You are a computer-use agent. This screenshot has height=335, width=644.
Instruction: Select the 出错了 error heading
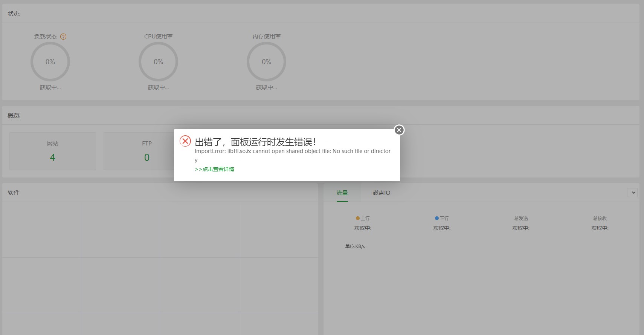255,142
